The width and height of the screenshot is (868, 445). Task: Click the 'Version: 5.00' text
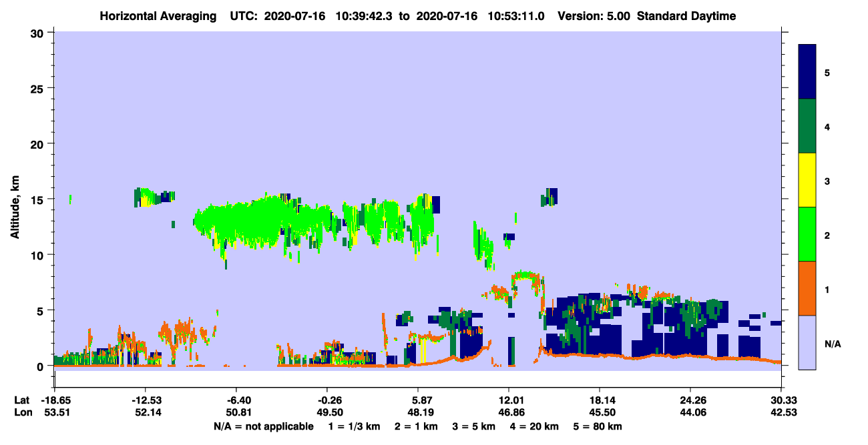click(x=594, y=16)
